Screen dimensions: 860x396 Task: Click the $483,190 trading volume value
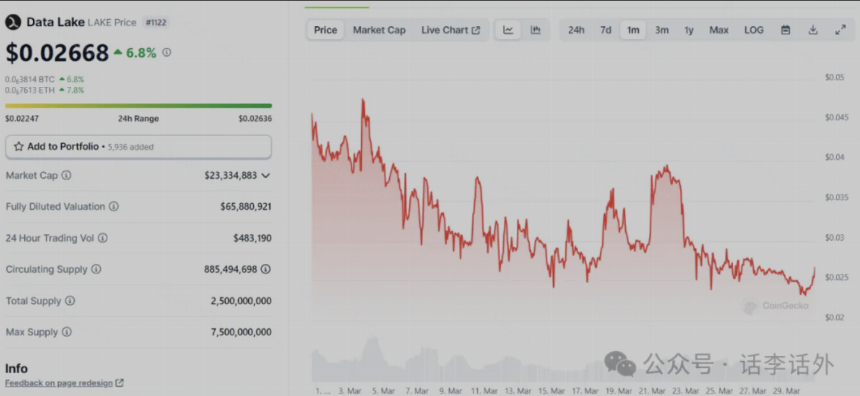click(252, 238)
